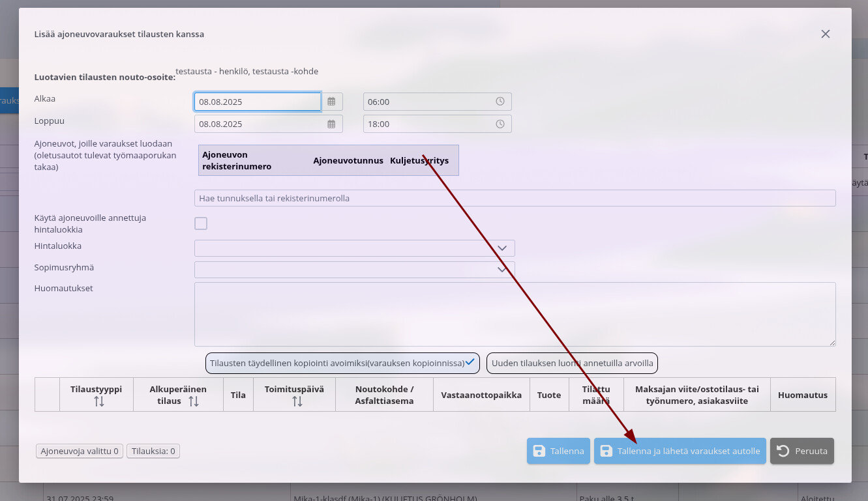The image size is (868, 501).
Task: Sort table by Tilaustyyppi column
Action: pyautogui.click(x=99, y=401)
